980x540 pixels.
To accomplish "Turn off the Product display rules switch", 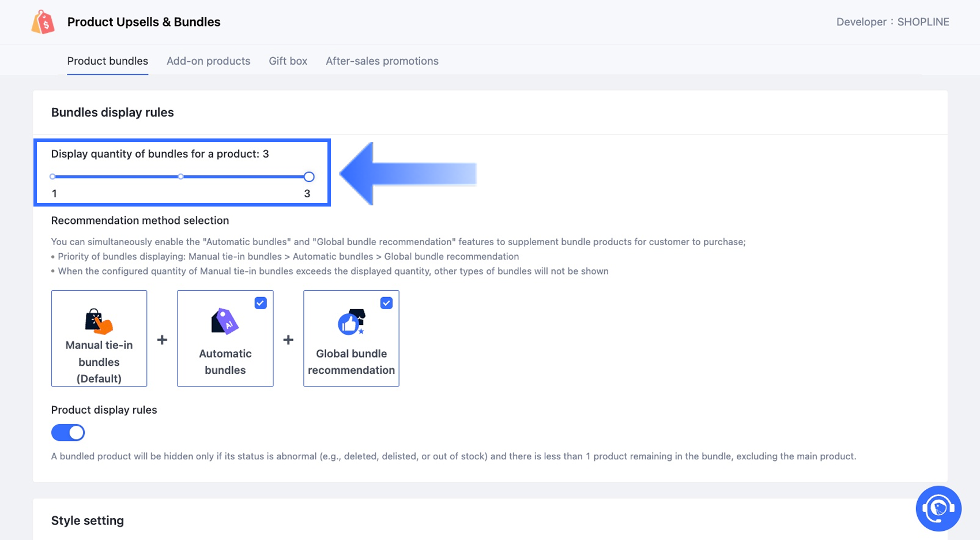I will pos(68,432).
